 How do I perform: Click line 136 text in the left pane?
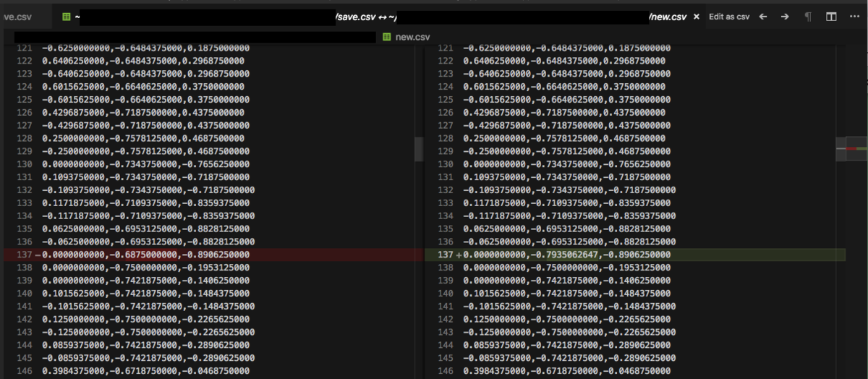pyautogui.click(x=148, y=242)
